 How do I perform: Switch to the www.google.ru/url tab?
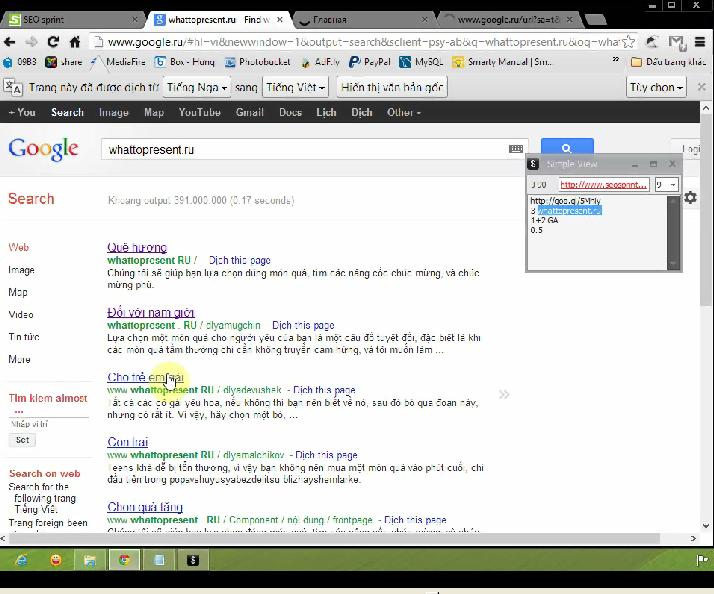click(x=510, y=20)
